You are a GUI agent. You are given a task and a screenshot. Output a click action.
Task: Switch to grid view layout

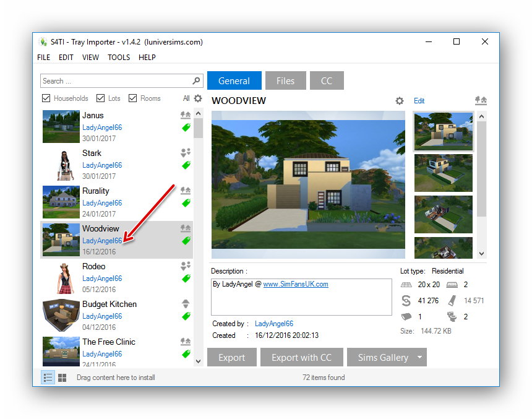pos(62,378)
